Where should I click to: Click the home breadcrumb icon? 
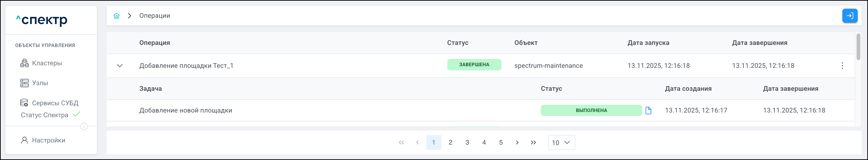(x=116, y=16)
